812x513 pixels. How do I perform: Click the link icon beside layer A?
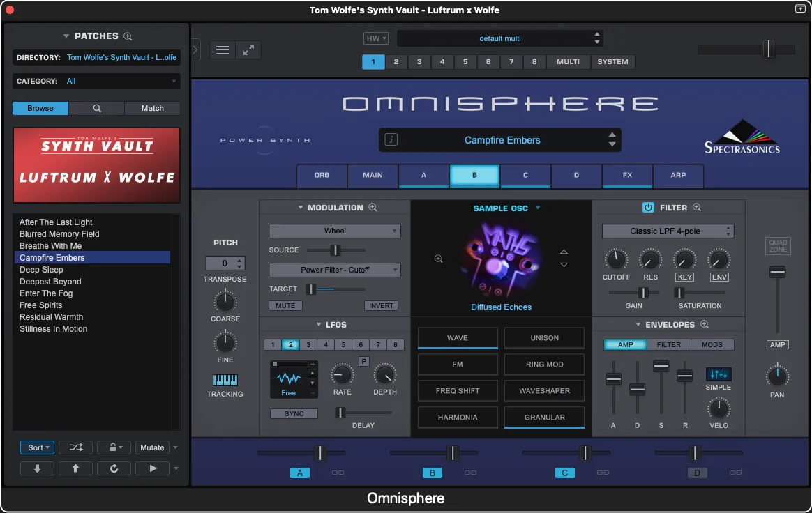(338, 473)
